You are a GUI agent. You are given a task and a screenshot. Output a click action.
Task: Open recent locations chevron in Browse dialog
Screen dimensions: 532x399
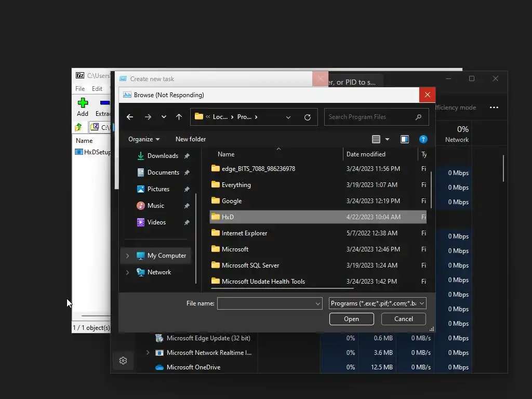(164, 117)
